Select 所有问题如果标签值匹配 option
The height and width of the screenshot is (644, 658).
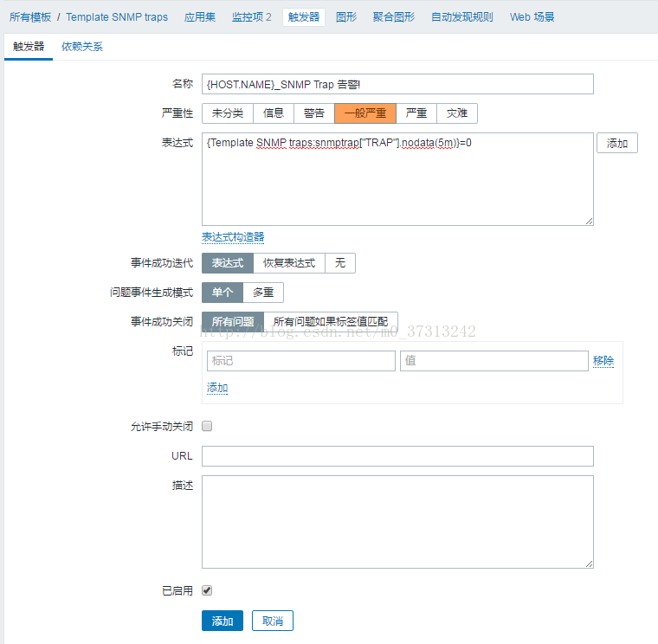[331, 322]
